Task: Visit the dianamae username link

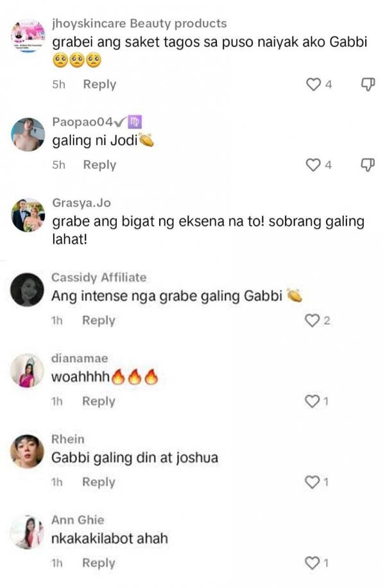Action: 80,358
